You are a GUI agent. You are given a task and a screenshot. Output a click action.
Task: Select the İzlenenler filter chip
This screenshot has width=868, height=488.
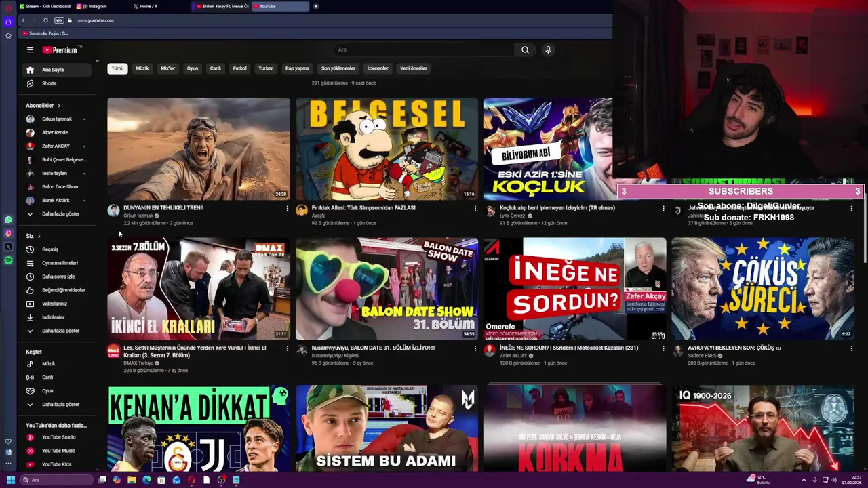pos(378,68)
